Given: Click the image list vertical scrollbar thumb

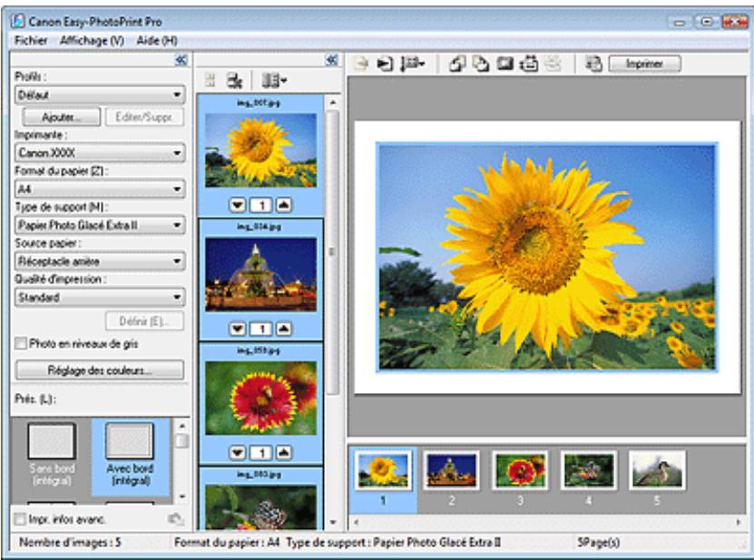Looking at the screenshot, I should 333,252.
